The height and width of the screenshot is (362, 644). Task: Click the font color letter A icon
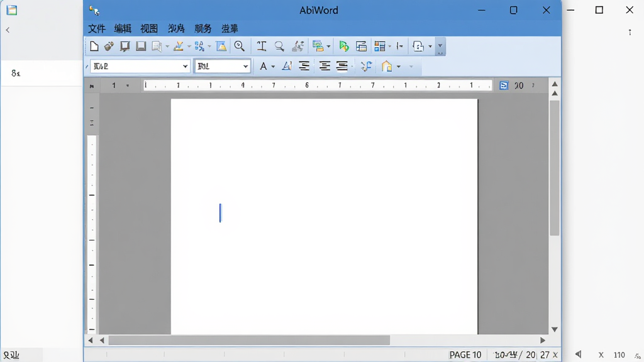pyautogui.click(x=264, y=66)
